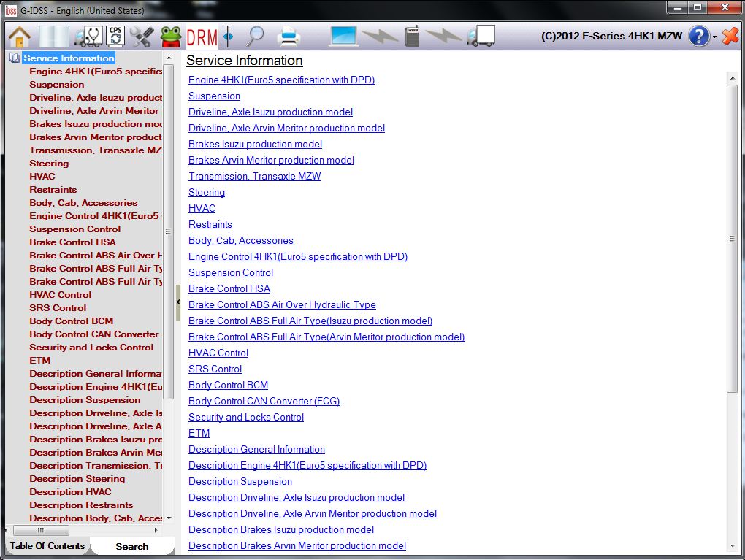The height and width of the screenshot is (560, 745).
Task: Click the content pane vertical scrollbar thumb
Action: (732, 239)
